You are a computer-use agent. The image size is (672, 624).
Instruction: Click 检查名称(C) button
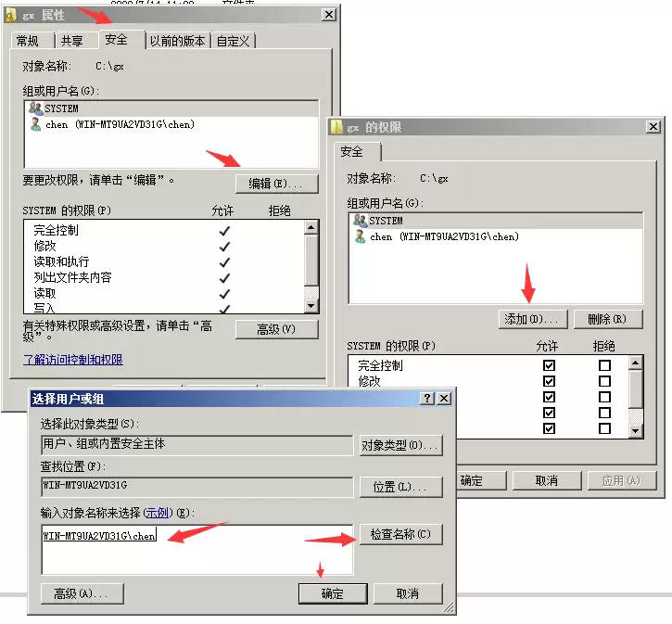click(x=400, y=534)
